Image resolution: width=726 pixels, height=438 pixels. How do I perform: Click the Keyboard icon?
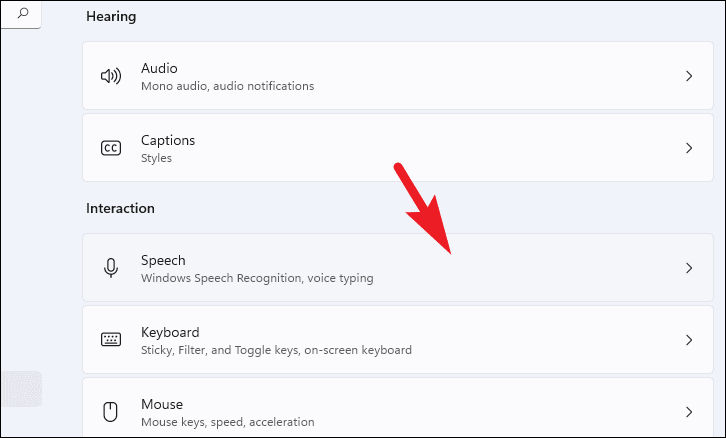[111, 340]
